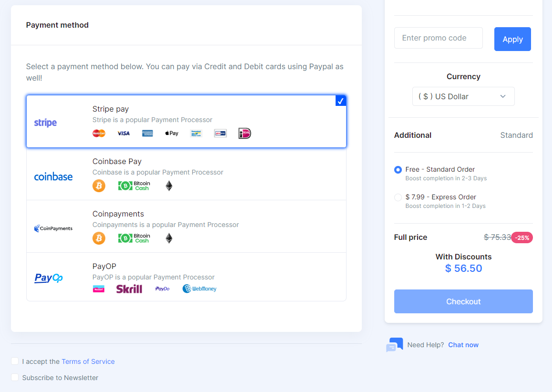Click the Enter promo code field
Viewport: 552px width, 392px height.
coord(438,38)
